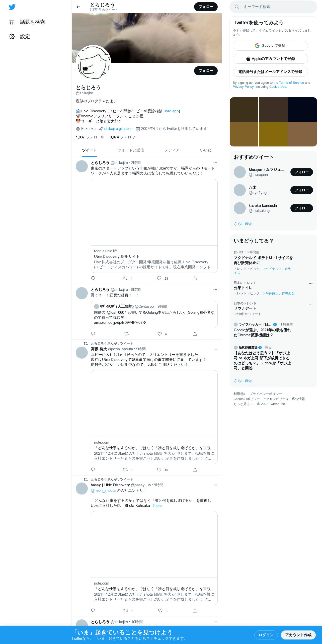Retweet hassy tweet with 1 retweet
Viewport: 322px width, 644px height.
coord(126,611)
